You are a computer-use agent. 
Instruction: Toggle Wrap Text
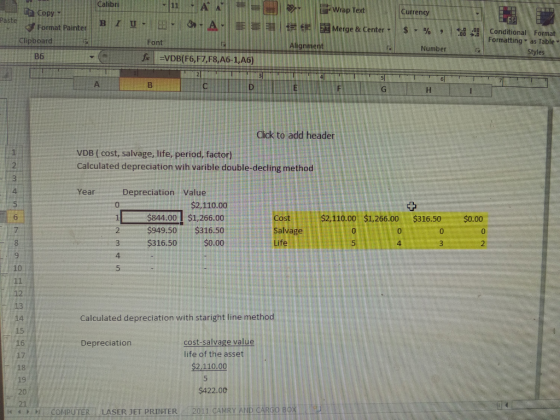pyautogui.click(x=342, y=10)
